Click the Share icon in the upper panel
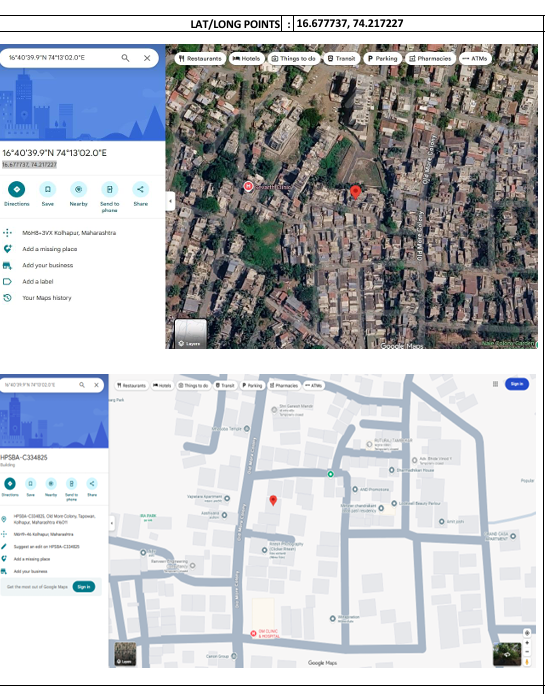 pyautogui.click(x=140, y=189)
